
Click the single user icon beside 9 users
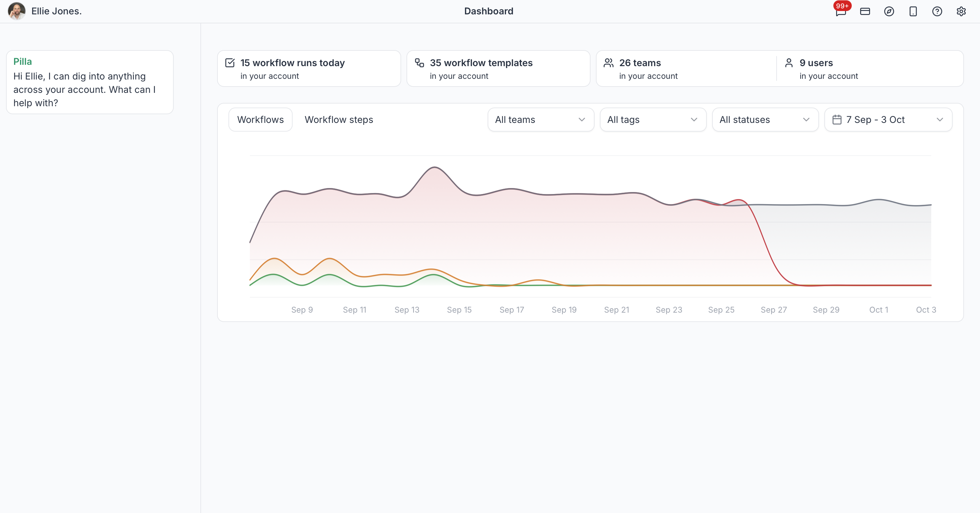[x=789, y=63]
